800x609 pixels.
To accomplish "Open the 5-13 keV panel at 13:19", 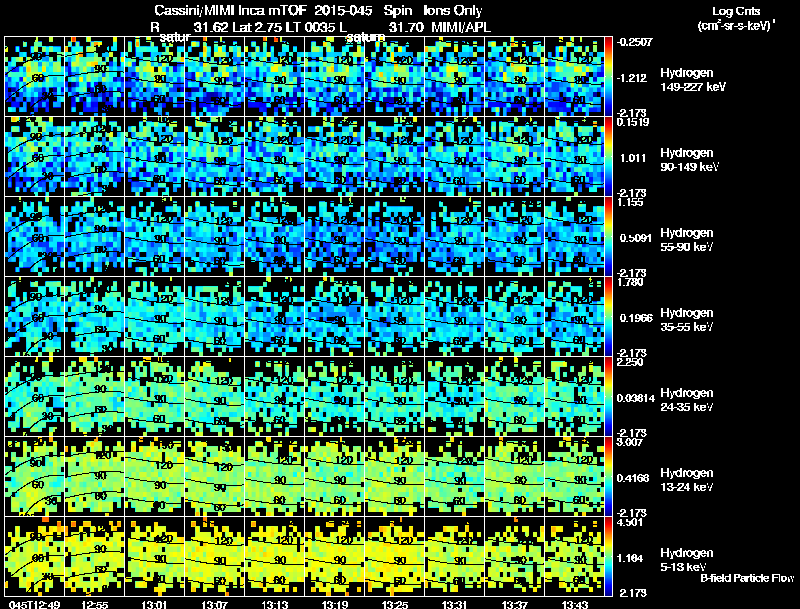I will tap(335, 556).
